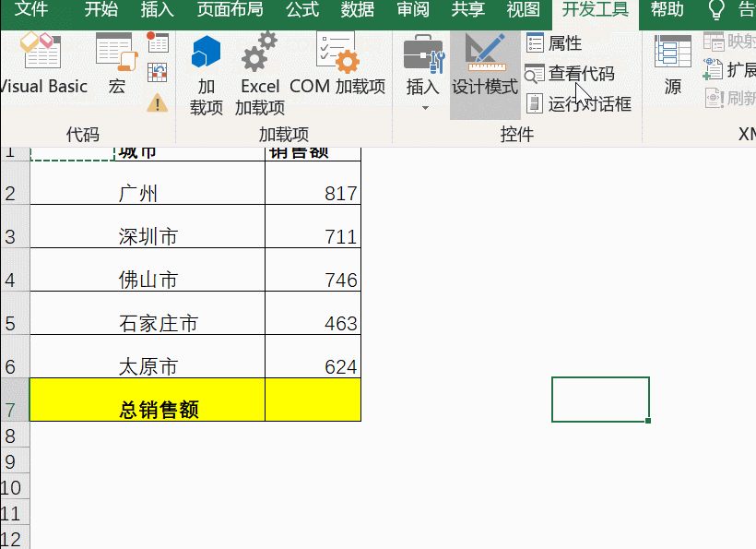Select row header 11

tap(15, 514)
